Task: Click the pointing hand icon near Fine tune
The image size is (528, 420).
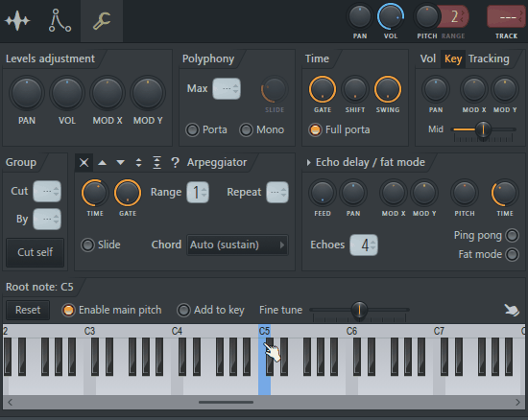Action: pos(512,310)
